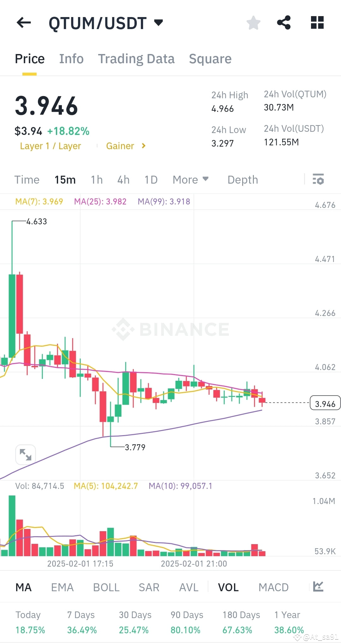341x644 pixels.
Task: Open the chart style icon beside MACD
Action: point(319,587)
